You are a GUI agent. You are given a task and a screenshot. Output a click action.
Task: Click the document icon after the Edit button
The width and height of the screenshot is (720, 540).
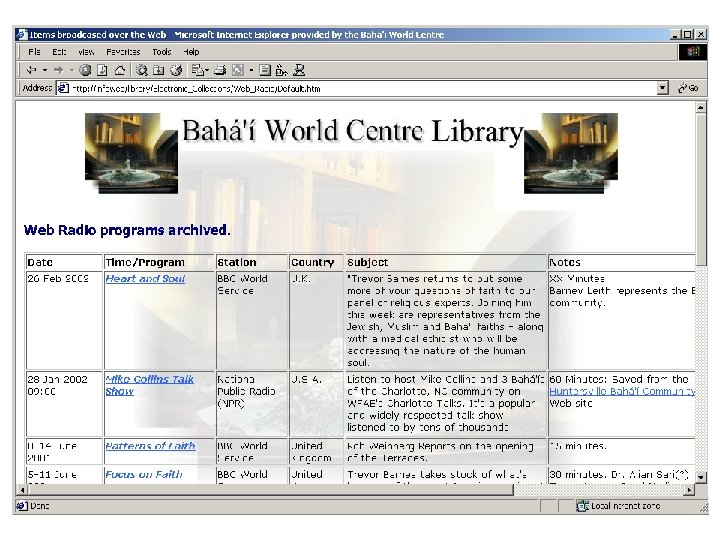[x=264, y=70]
